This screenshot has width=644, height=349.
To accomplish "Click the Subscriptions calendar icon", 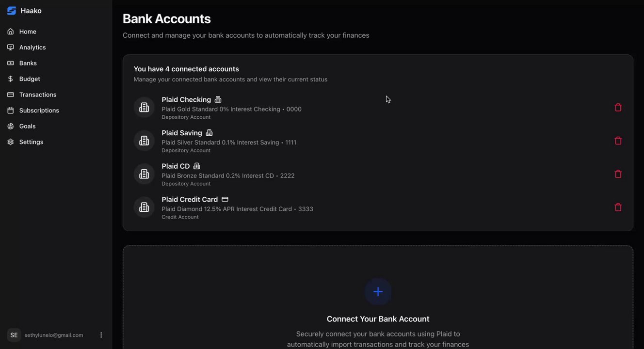I will (11, 111).
